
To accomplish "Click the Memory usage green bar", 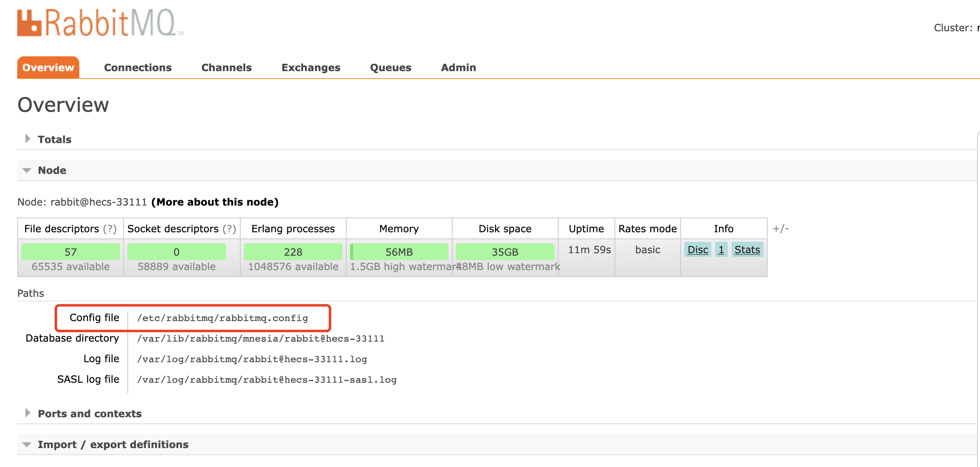I will tap(399, 252).
